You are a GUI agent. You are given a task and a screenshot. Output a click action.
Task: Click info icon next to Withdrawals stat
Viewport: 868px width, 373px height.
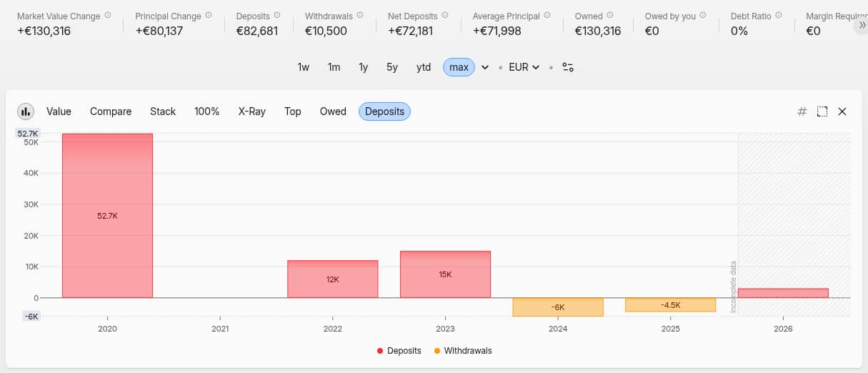click(361, 15)
